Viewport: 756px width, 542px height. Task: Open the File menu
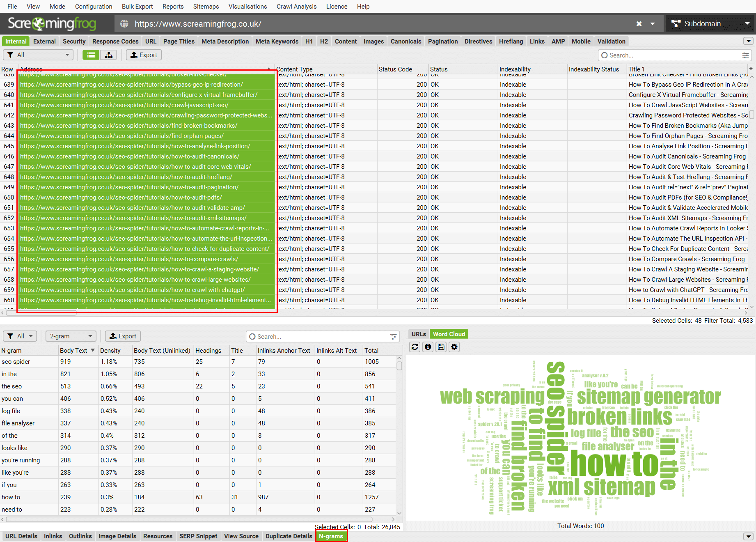pos(12,6)
